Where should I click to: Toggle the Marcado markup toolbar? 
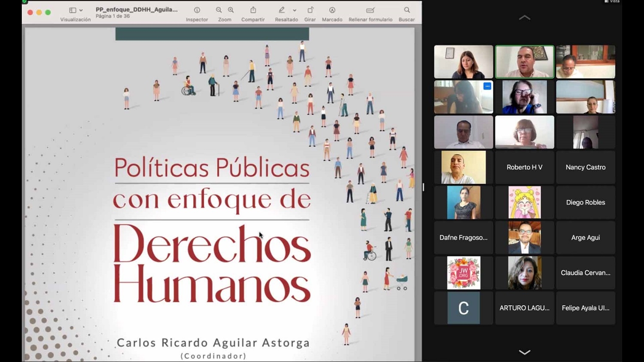332,10
